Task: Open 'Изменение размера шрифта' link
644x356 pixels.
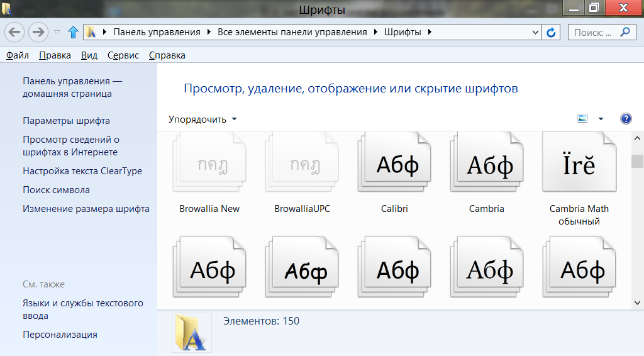Action: [86, 209]
